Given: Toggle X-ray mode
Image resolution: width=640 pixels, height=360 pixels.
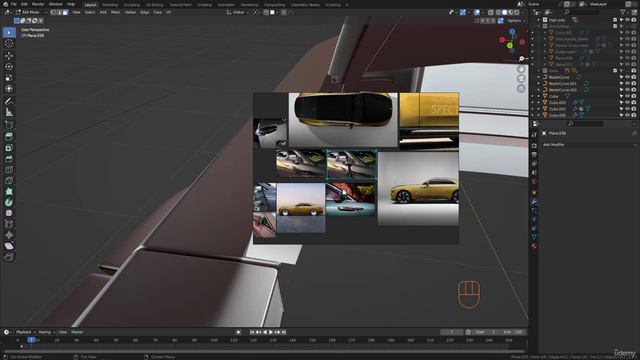Looking at the screenshot, I should pos(491,12).
